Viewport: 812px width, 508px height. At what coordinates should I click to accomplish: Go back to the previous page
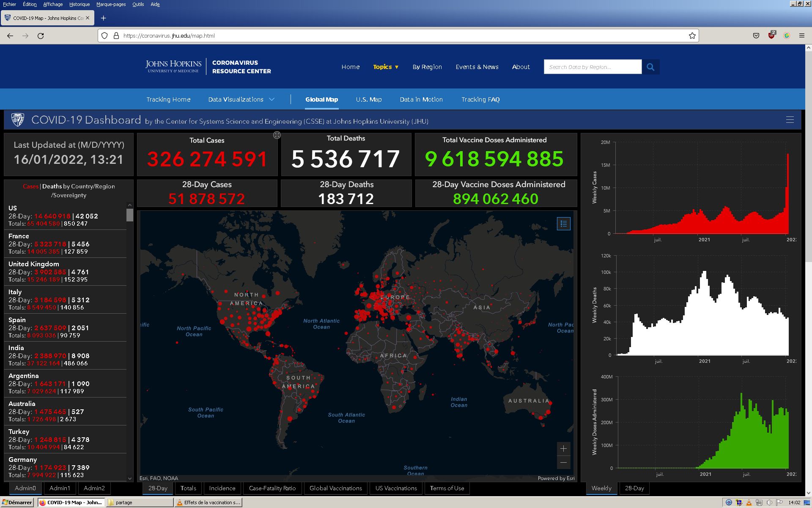pos(10,36)
